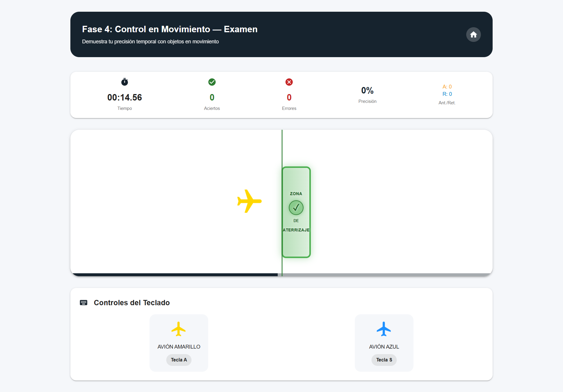Click the green vertical target line
The height and width of the screenshot is (392, 563).
point(282,149)
